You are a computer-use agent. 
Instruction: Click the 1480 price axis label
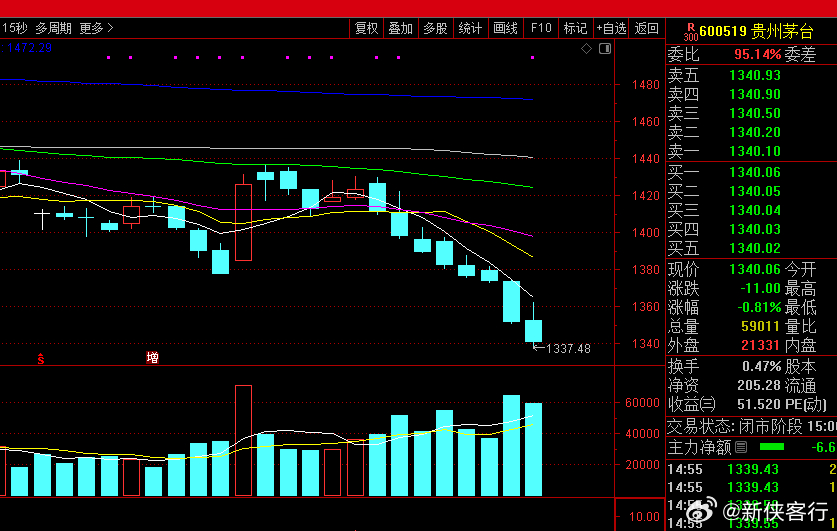pyautogui.click(x=645, y=85)
